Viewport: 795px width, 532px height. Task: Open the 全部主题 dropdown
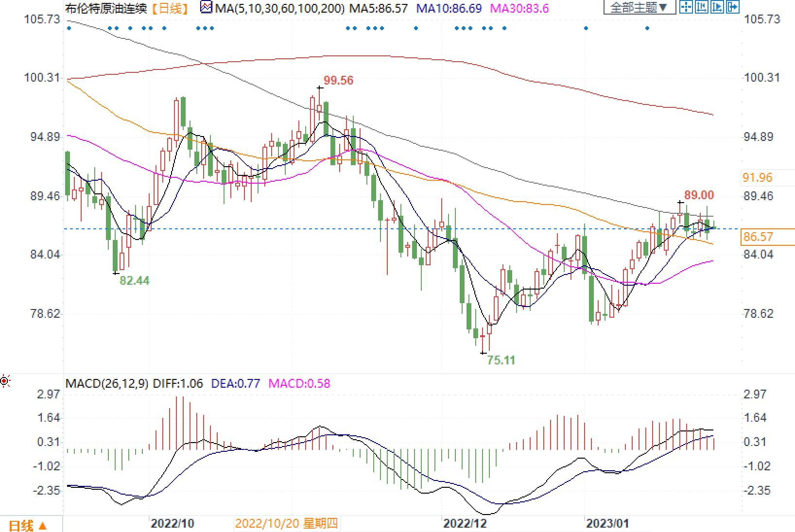pos(639,7)
